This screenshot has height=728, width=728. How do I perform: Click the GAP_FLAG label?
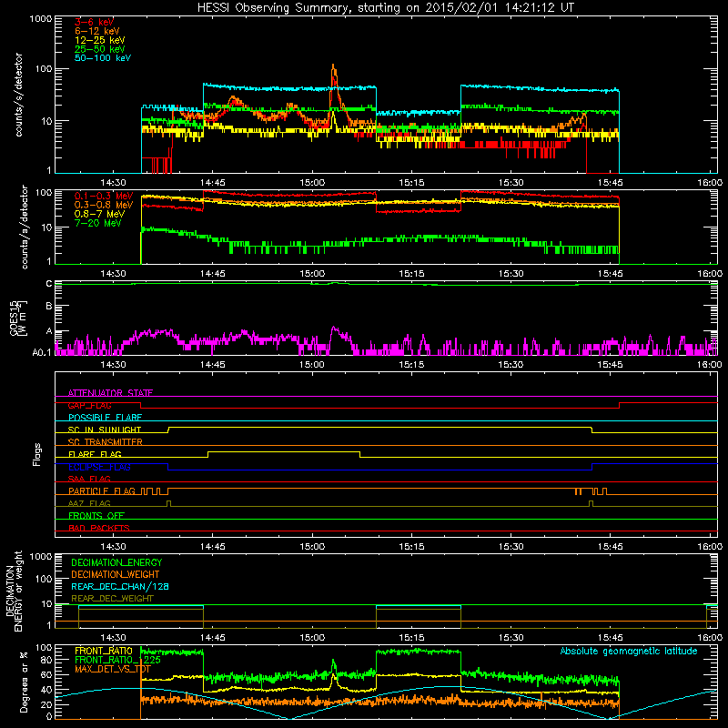(x=90, y=405)
